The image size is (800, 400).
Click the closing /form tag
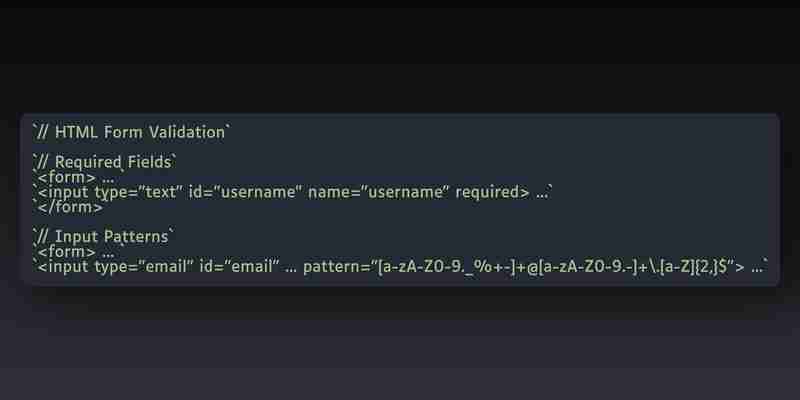coord(70,207)
